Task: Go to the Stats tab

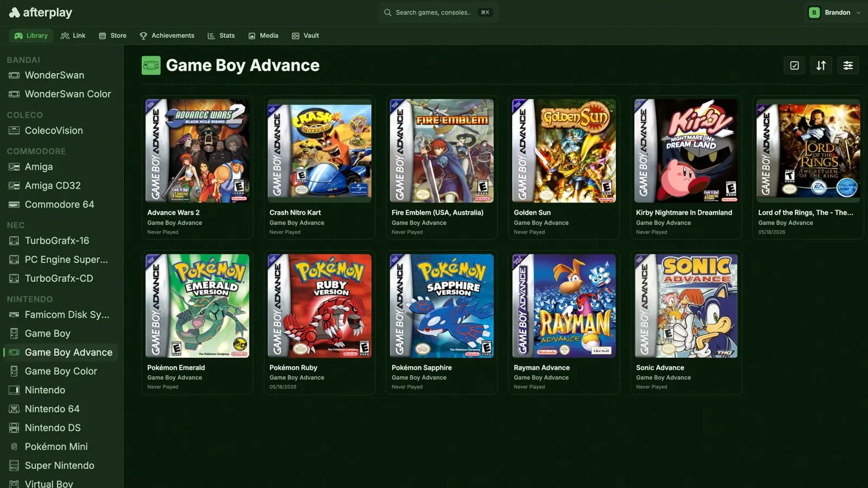Action: [x=221, y=36]
